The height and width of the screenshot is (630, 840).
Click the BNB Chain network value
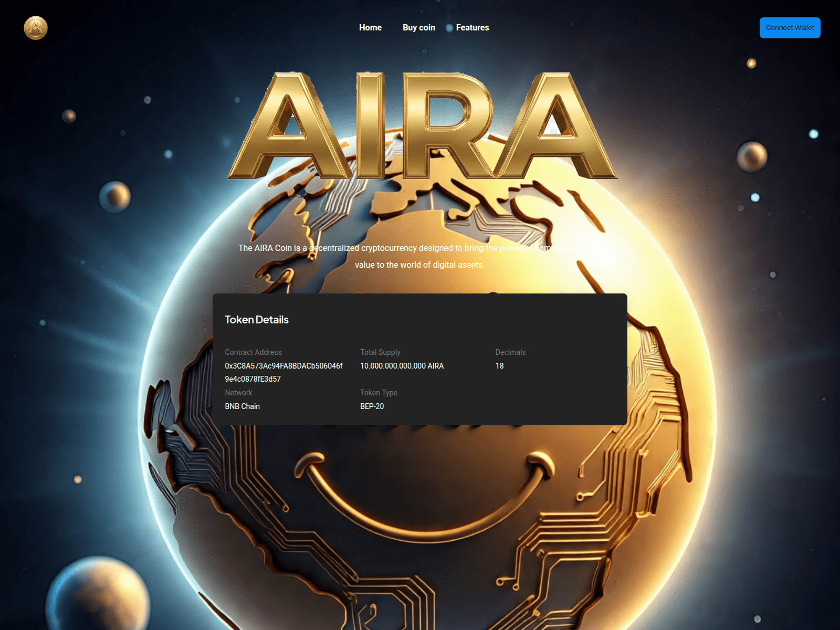coord(242,406)
